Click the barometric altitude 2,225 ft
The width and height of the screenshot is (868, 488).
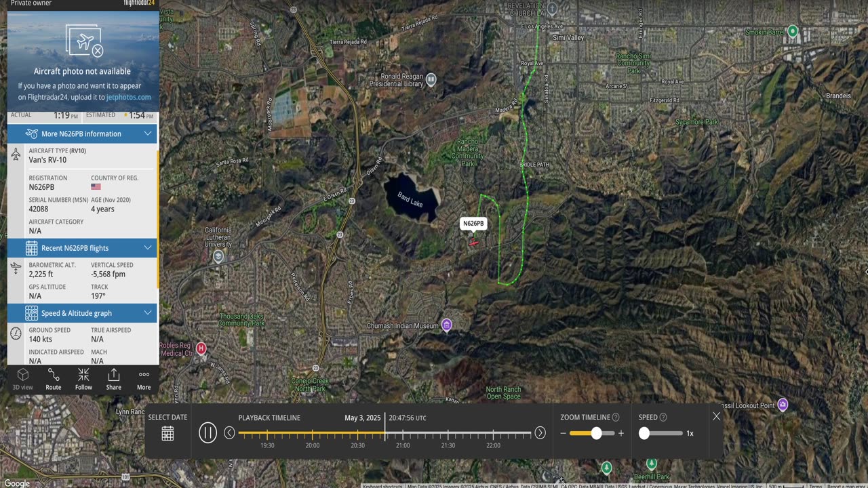click(x=41, y=274)
